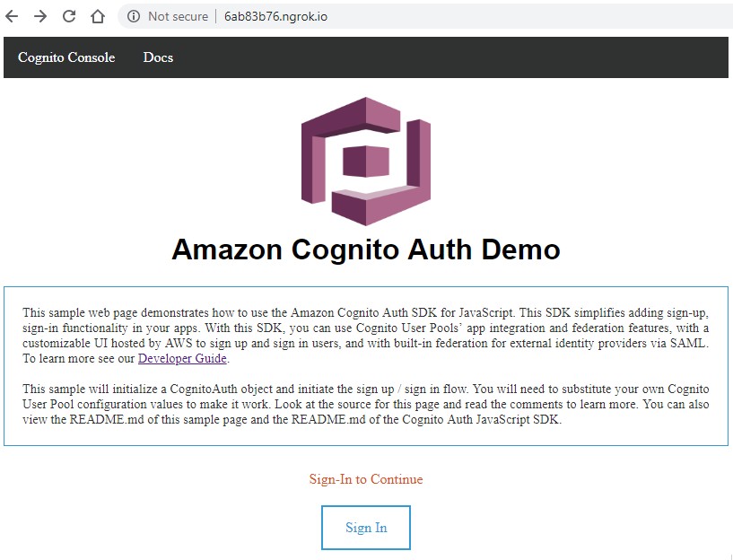Open the Docs menu item
Screen dimensions: 733x560
[158, 57]
